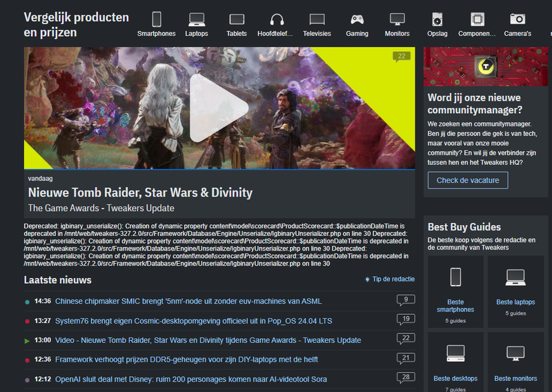Open the Laptops category icon
This screenshot has height=392, width=552.
click(197, 19)
